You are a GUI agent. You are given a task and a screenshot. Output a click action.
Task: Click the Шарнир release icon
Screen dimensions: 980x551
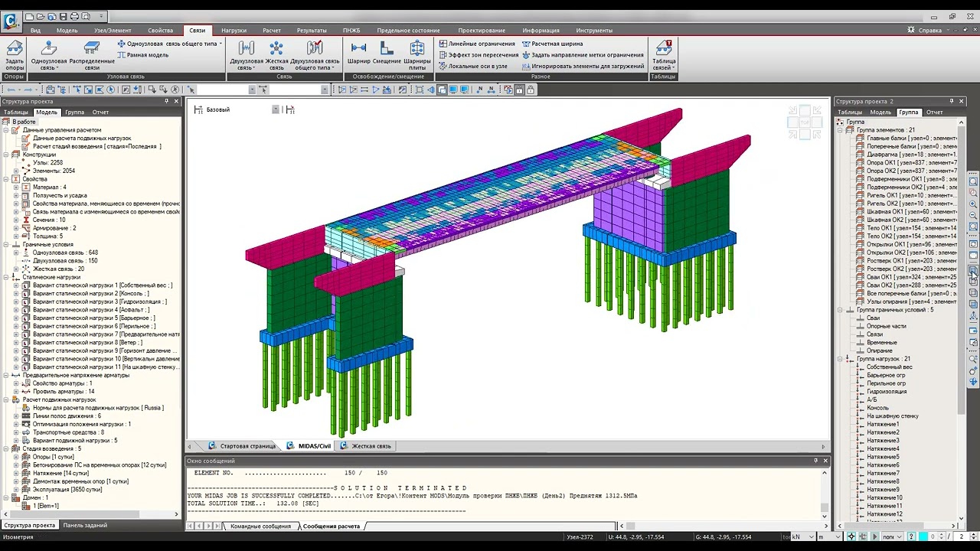pos(358,52)
